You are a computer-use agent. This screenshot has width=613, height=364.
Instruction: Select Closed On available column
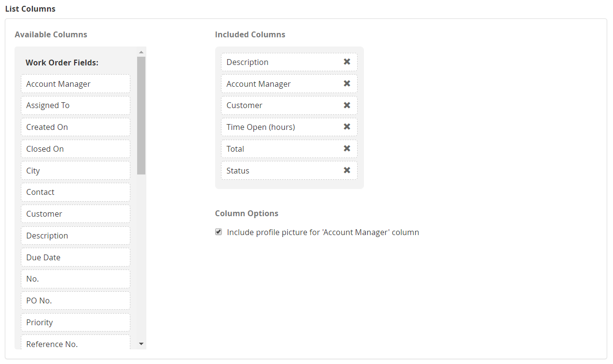(x=76, y=149)
